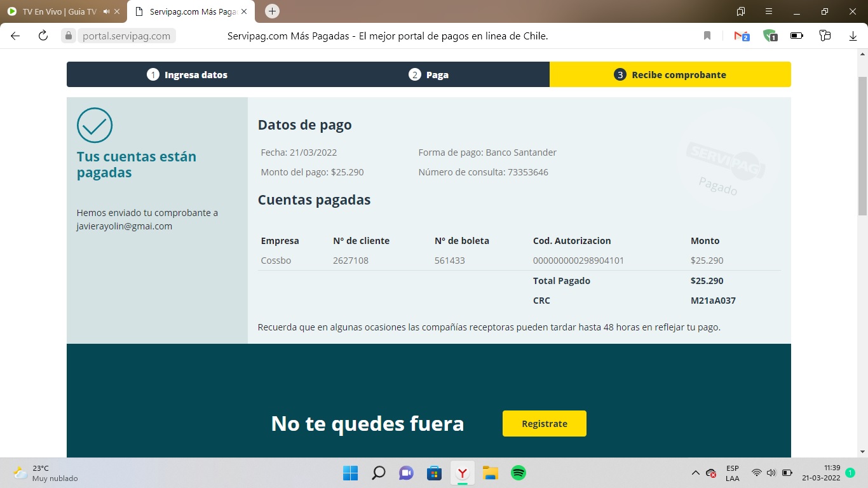
Task: Open Microsoft Store from taskbar
Action: [x=435, y=473]
